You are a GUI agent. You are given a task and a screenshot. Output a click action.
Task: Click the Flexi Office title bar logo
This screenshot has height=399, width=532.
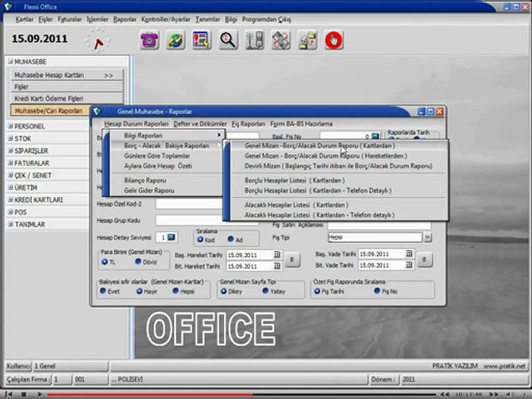coord(8,7)
